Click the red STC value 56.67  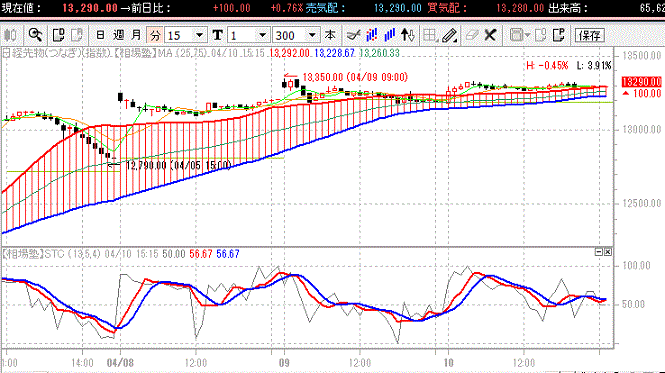coord(201,254)
